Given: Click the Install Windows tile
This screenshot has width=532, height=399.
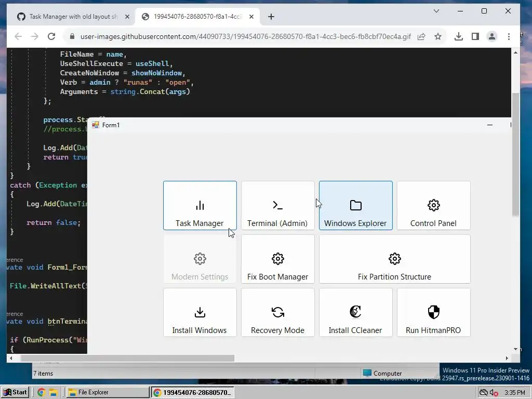Looking at the screenshot, I should (x=200, y=312).
